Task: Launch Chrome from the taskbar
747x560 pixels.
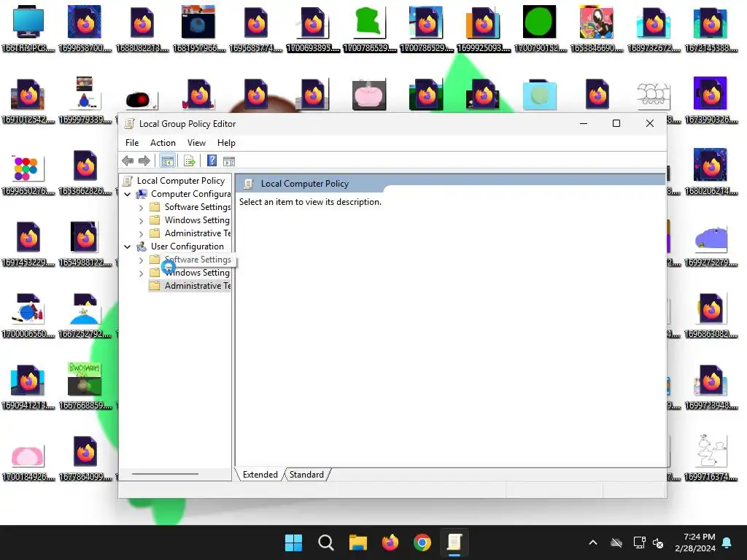Action: click(x=422, y=542)
